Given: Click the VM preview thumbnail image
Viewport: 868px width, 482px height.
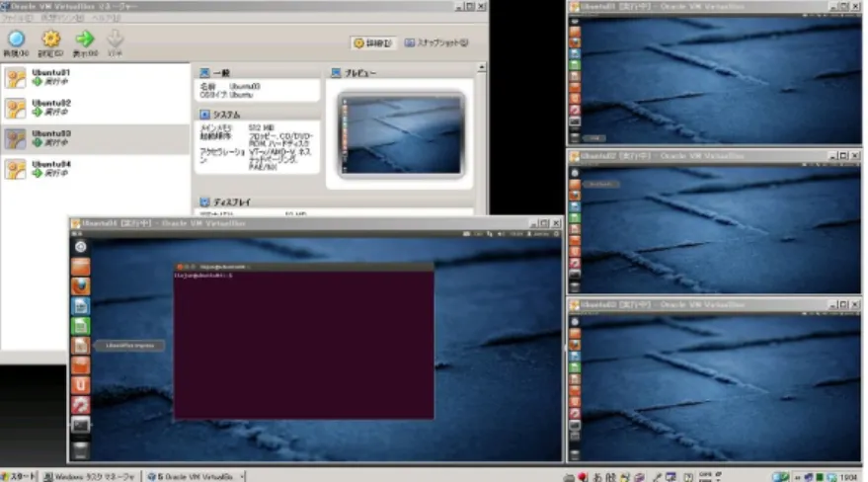Looking at the screenshot, I should coord(401,134).
